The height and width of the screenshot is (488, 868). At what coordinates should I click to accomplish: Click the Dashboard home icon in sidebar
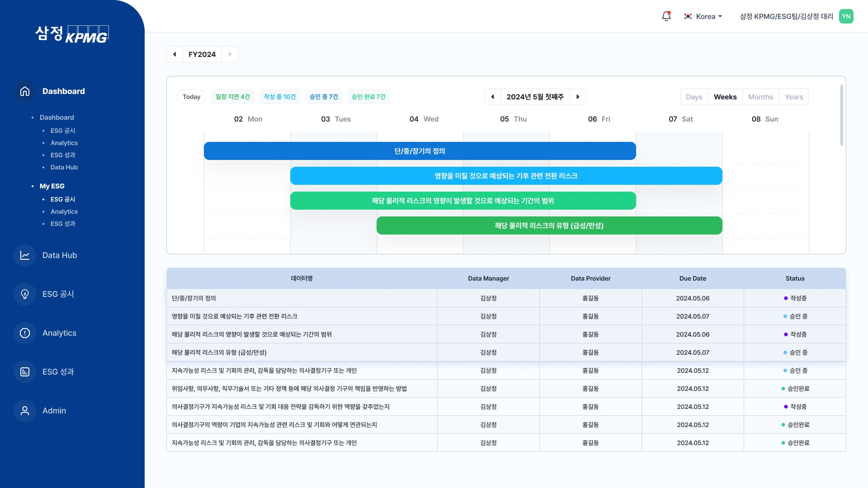25,91
